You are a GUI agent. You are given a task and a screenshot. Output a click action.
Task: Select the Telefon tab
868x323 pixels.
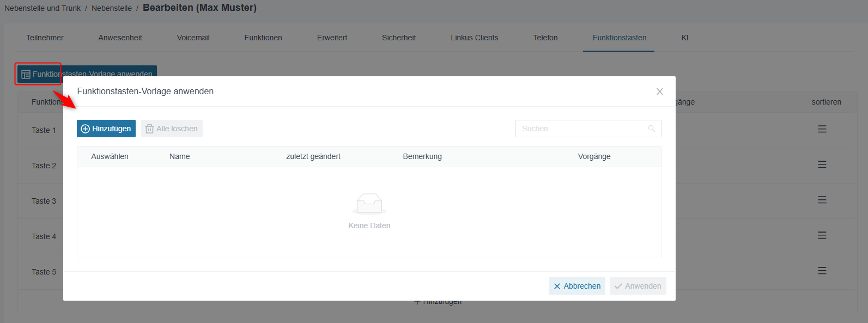point(545,38)
